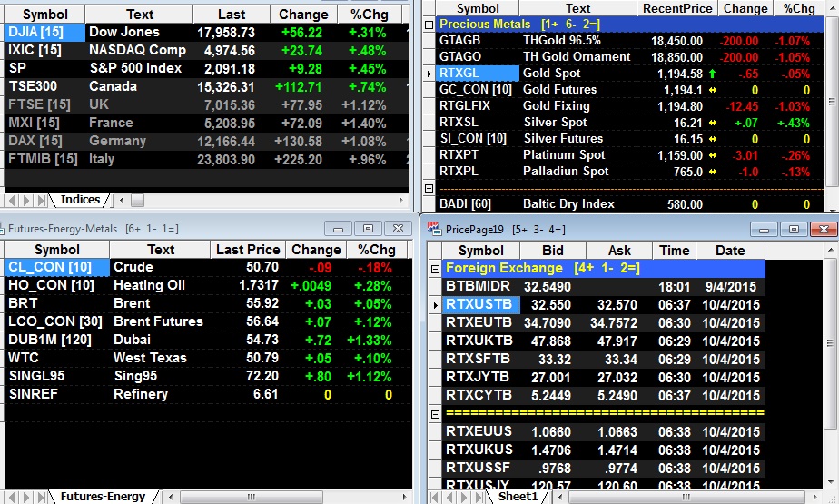The width and height of the screenshot is (839, 504).
Task: Select RTXJYTB symbol cell
Action: [x=481, y=377]
